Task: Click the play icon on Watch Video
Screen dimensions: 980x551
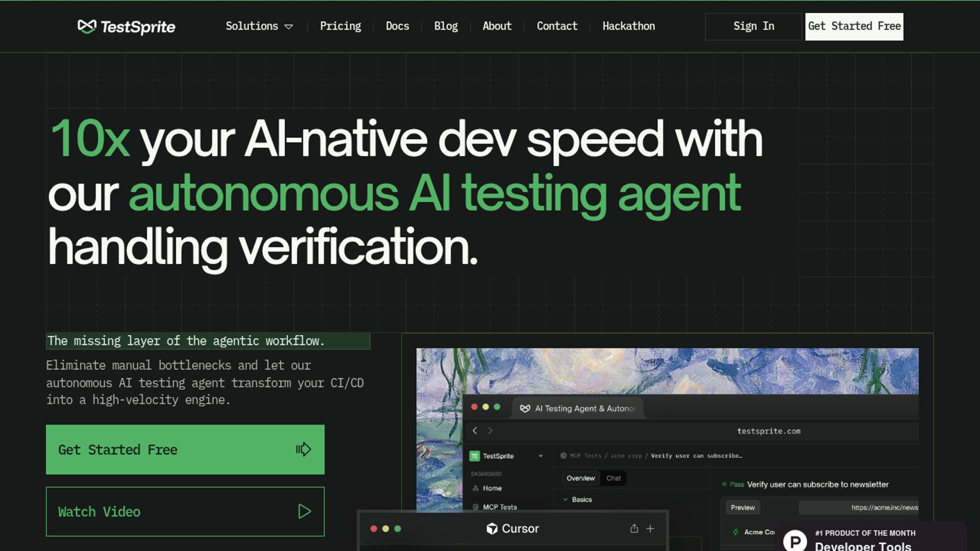Action: click(304, 511)
